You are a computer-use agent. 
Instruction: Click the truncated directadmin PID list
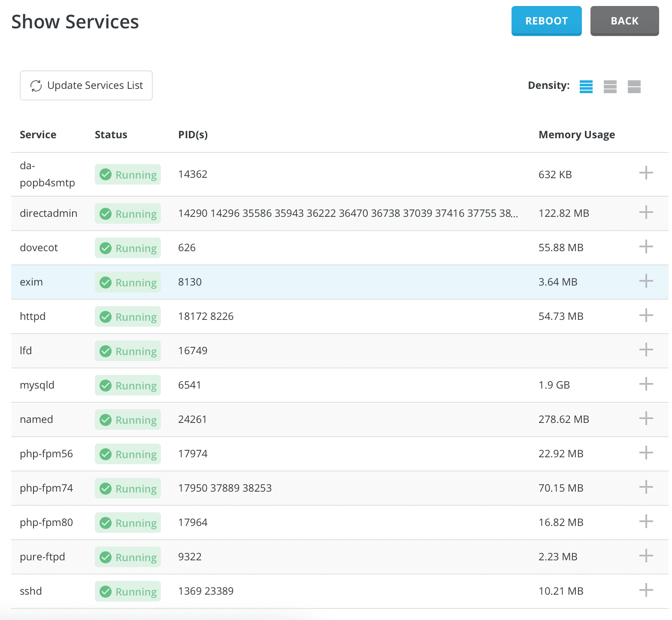click(x=348, y=213)
